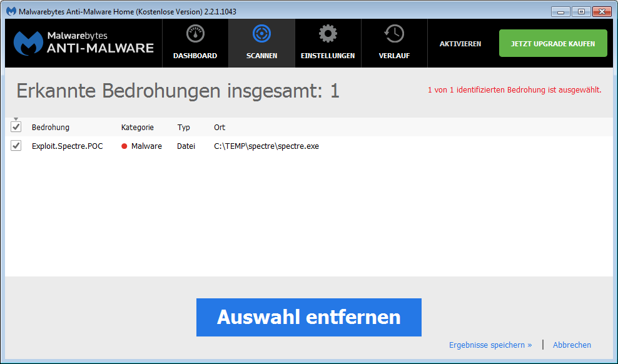This screenshot has width=618, height=364.
Task: Click the Auswahl entfernen button
Action: pos(309,317)
